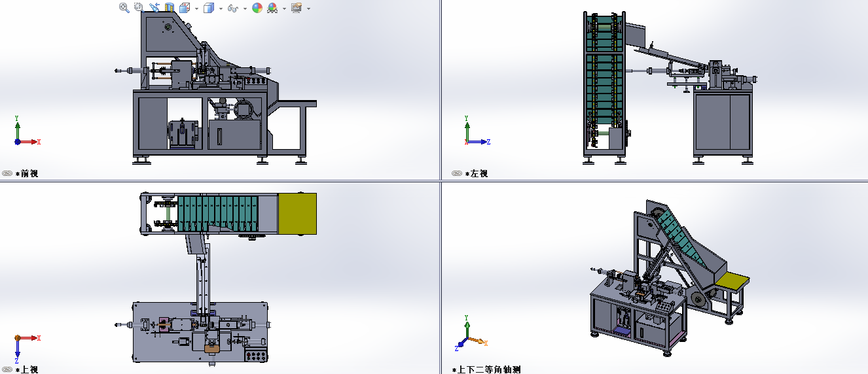This screenshot has width=868, height=374.
Task: Activate the Section View tool
Action: click(170, 8)
